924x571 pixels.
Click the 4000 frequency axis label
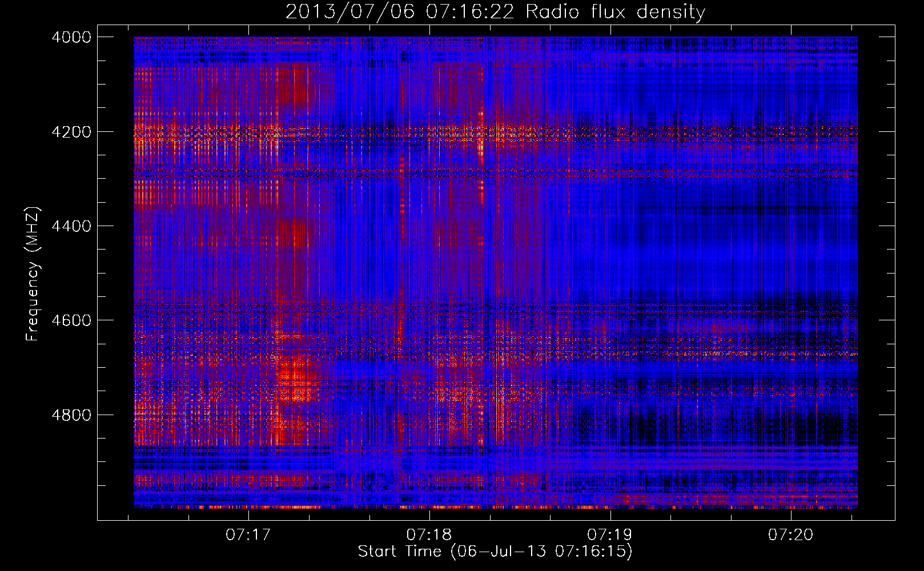click(71, 37)
